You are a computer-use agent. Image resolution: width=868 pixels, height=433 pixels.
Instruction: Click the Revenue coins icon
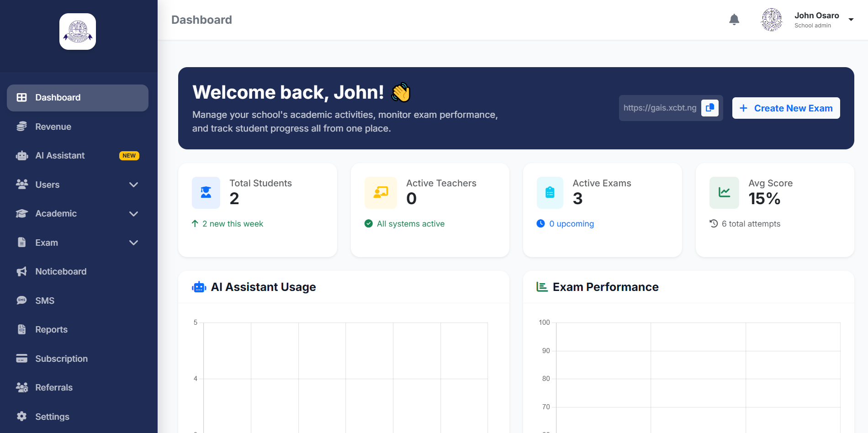tap(21, 127)
